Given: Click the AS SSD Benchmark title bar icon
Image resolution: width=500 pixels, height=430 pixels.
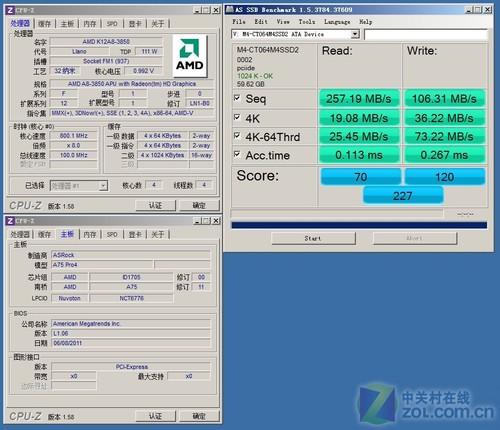Looking at the screenshot, I should click(229, 9).
